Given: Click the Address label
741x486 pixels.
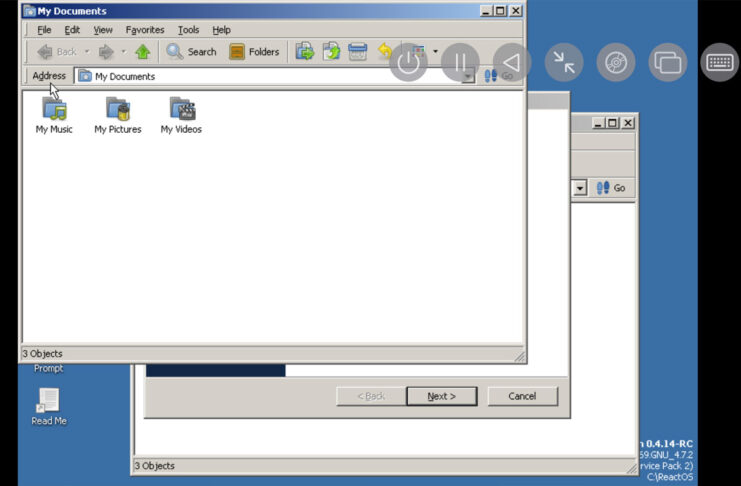Looking at the screenshot, I should (x=49, y=76).
